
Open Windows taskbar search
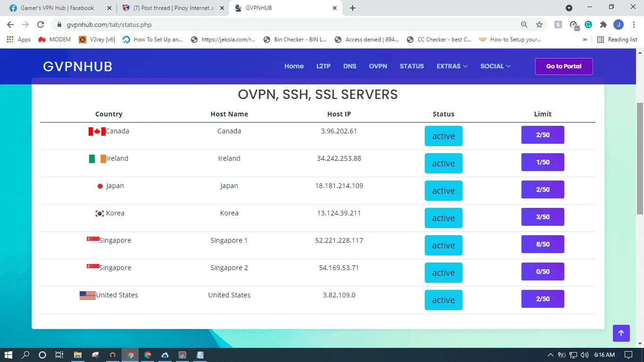tap(25, 355)
